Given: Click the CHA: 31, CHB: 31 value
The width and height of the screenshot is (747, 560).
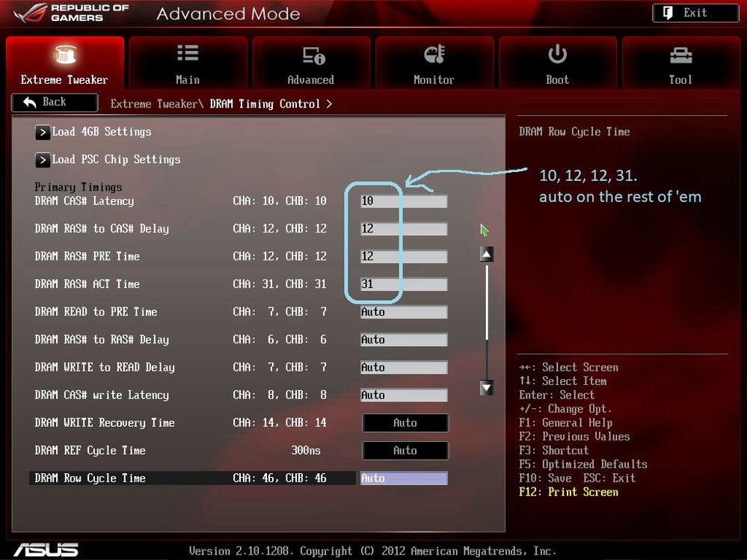Looking at the screenshot, I should click(280, 284).
